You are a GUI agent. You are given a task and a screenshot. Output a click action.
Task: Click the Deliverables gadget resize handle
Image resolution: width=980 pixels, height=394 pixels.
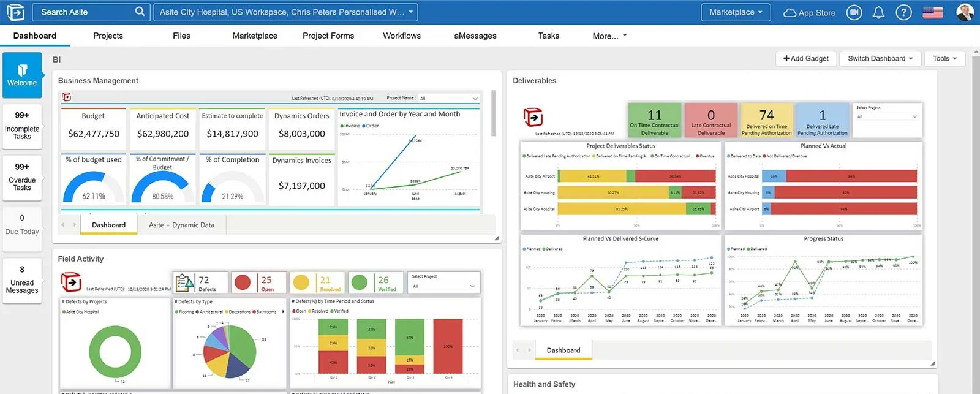pos(933,363)
